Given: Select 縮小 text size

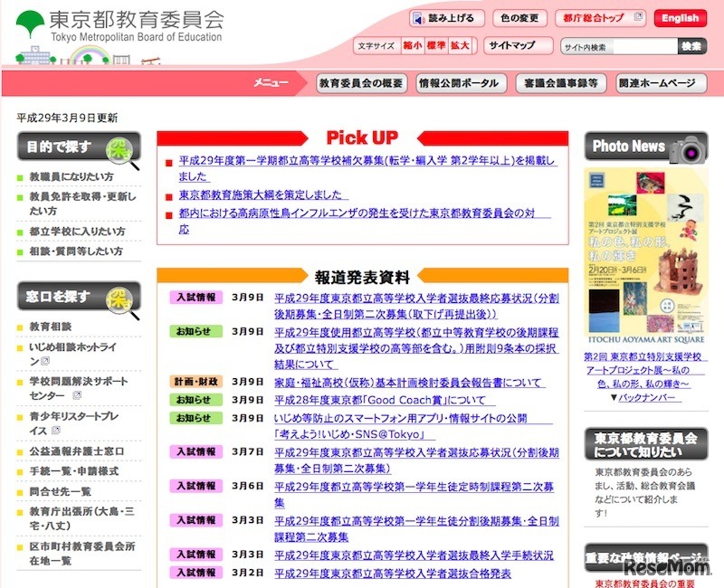Looking at the screenshot, I should point(413,46).
